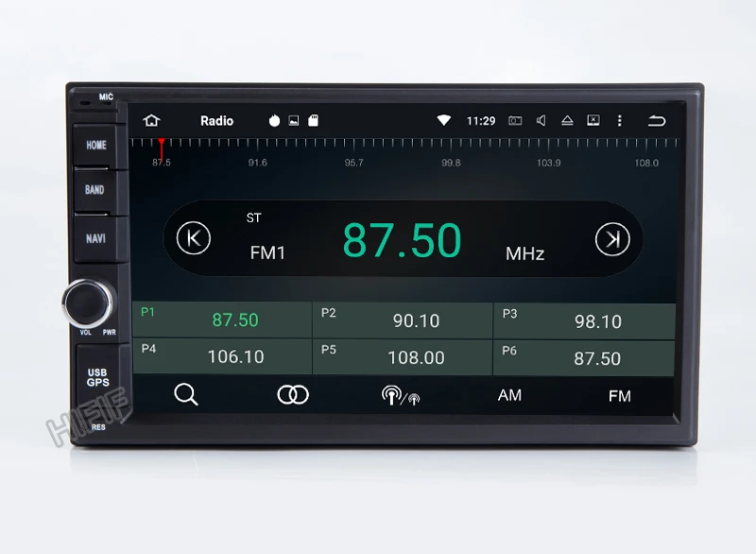The height and width of the screenshot is (554, 756).
Task: Switch to AM band
Action: [x=509, y=395]
